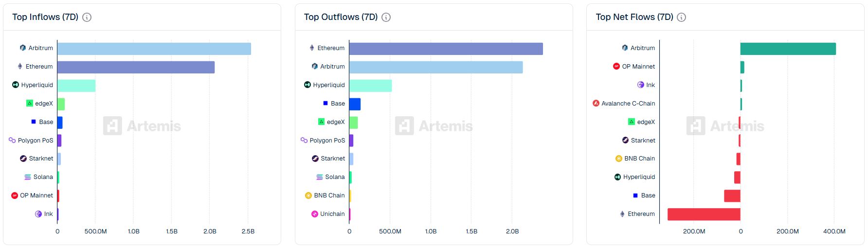
Task: Click the Arbitrum logo in Top Inflows chart
Action: pyautogui.click(x=23, y=48)
